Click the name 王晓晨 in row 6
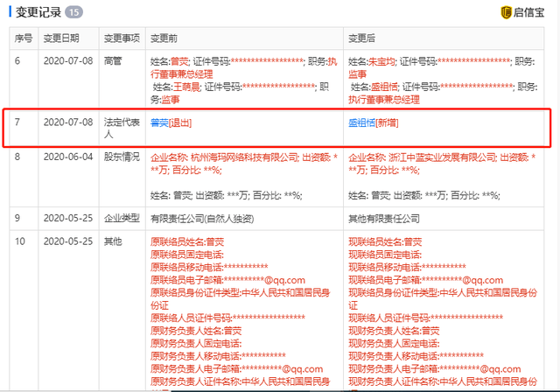 [195, 87]
